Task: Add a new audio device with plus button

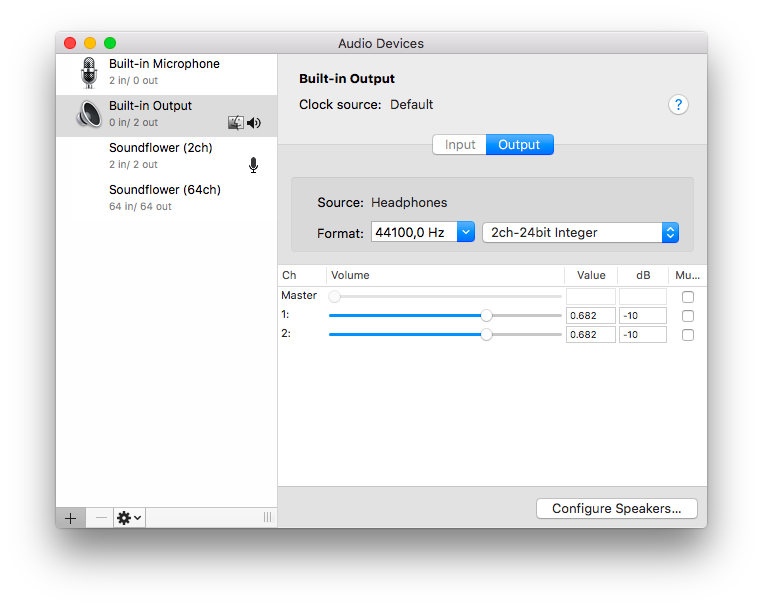Action: pos(70,517)
